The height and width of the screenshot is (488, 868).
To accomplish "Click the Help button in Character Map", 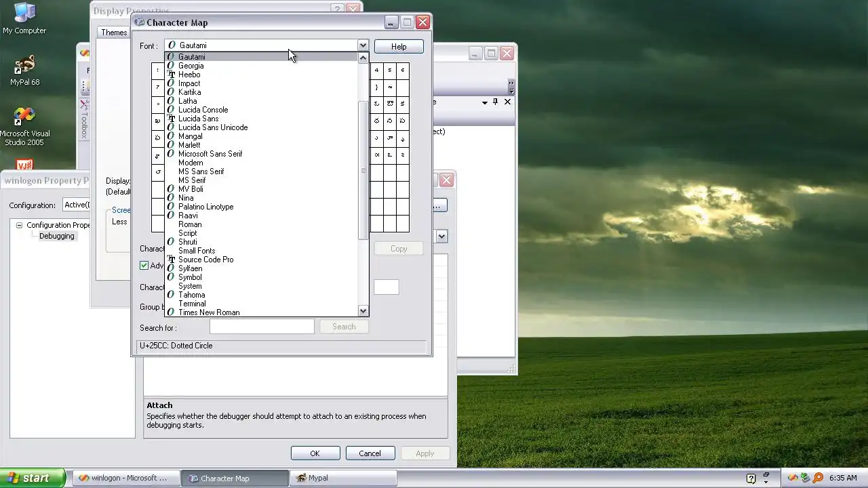I will [399, 47].
